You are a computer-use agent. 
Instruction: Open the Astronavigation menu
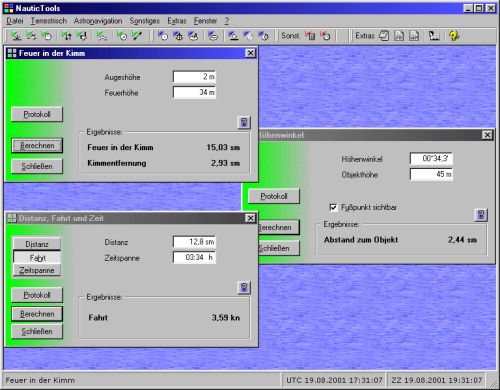[98, 21]
